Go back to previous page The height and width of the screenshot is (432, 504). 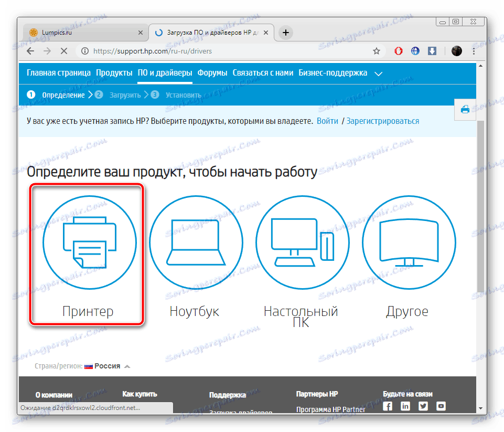click(x=30, y=51)
